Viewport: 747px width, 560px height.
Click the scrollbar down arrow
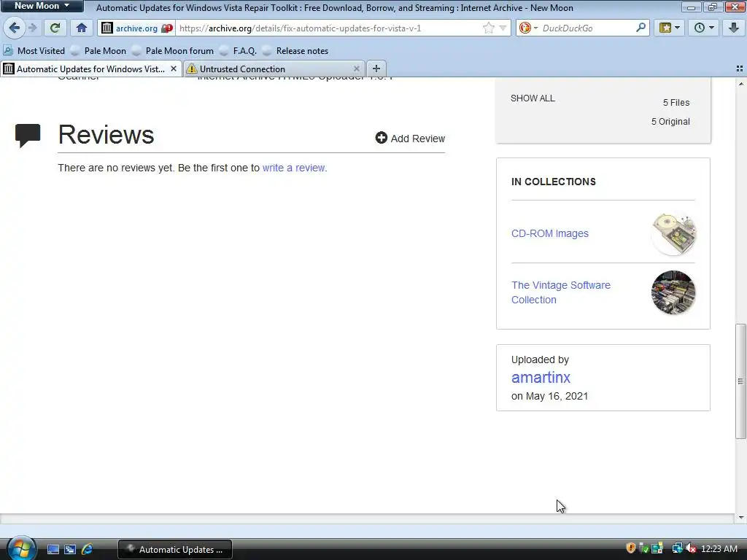coord(741,517)
